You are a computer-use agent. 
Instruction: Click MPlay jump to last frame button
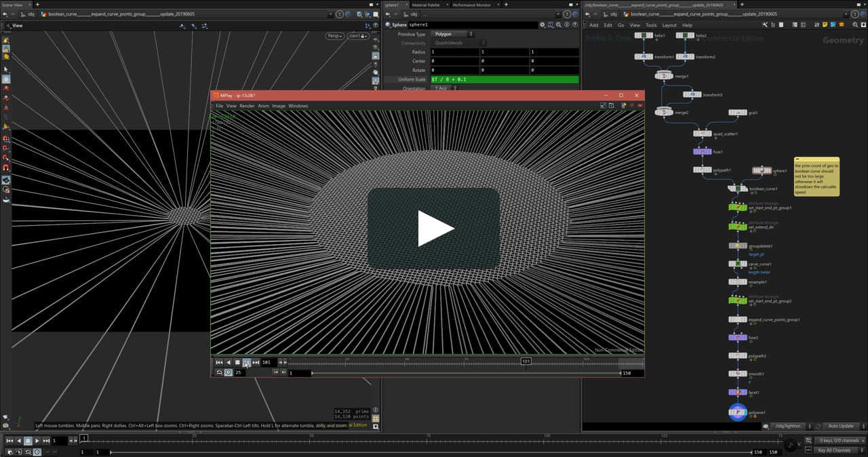tap(256, 363)
